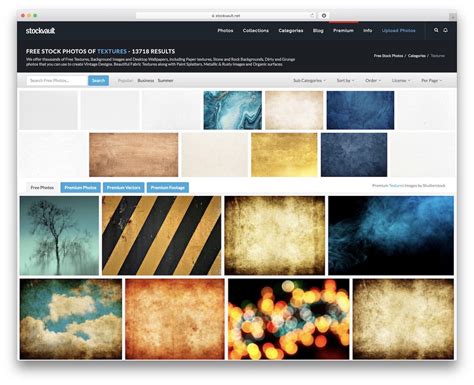
Task: Go to the Blog page
Action: 318,30
